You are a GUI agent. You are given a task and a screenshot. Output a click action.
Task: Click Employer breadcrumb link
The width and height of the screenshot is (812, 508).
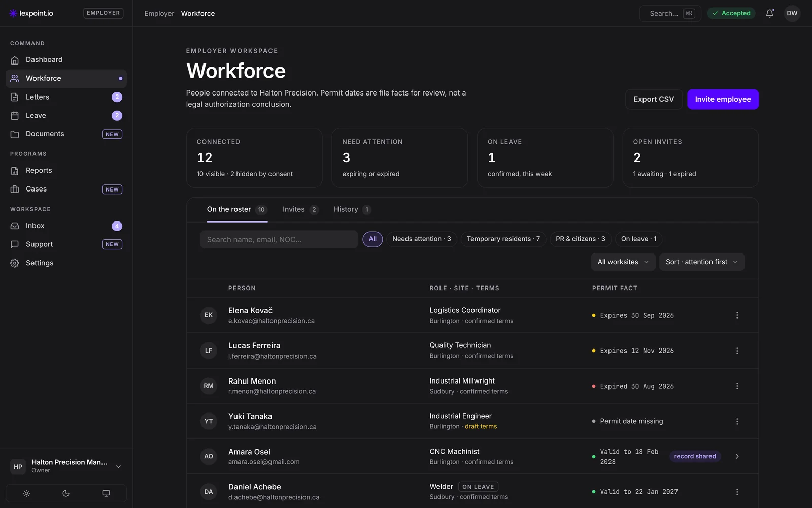coord(159,14)
